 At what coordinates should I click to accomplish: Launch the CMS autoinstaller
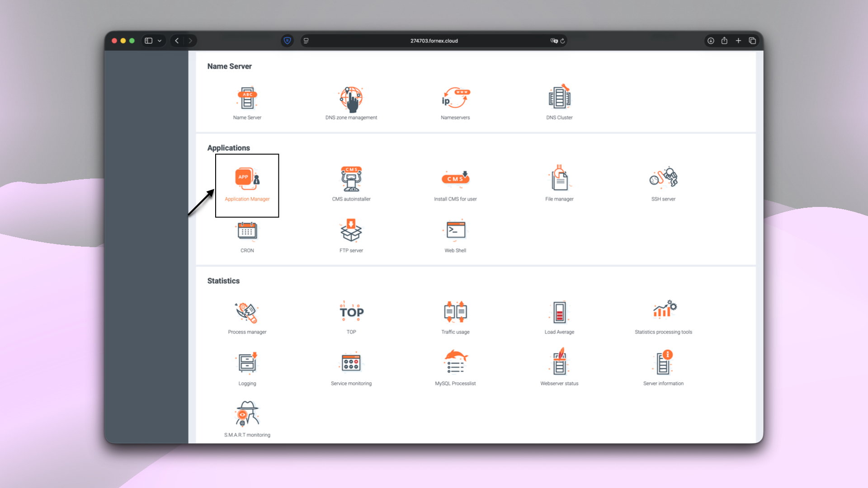point(351,183)
